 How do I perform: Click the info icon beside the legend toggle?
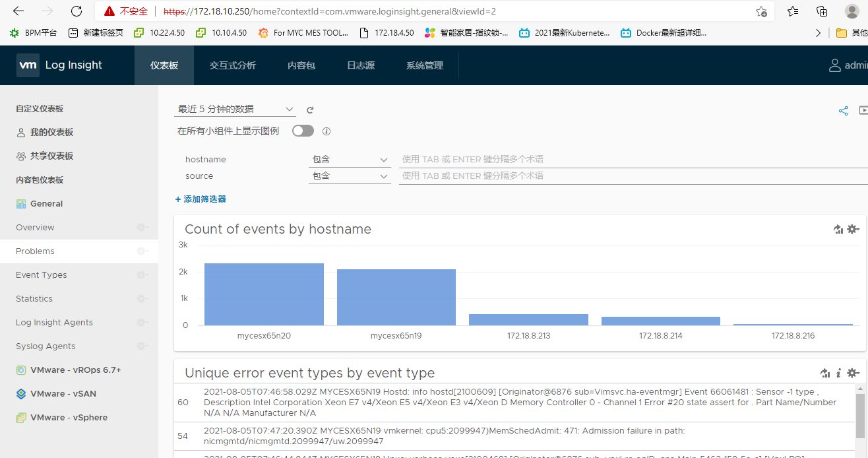[x=326, y=131]
